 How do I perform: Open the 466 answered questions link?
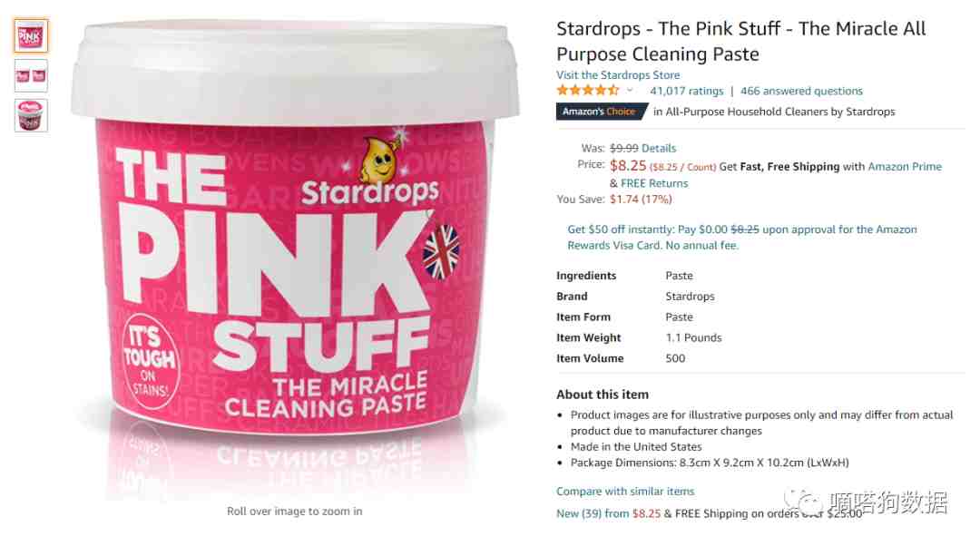tap(801, 92)
